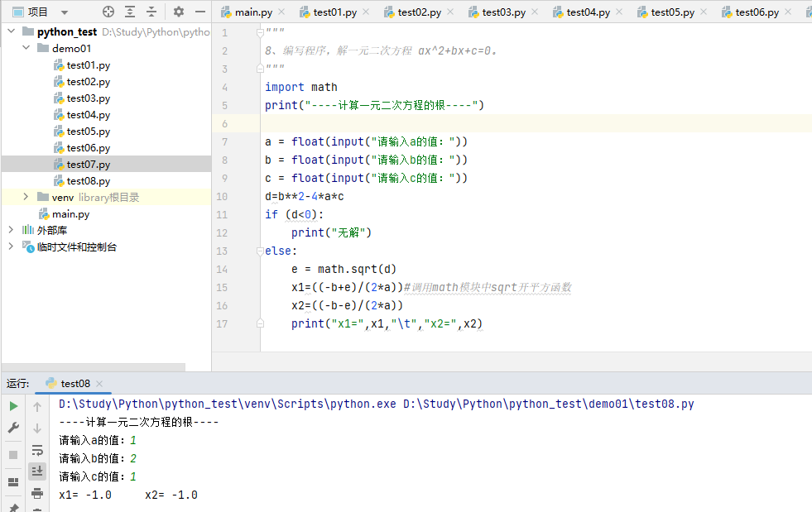Close the main.py editor tab
Viewport: 812px width, 512px height.
pyautogui.click(x=281, y=12)
